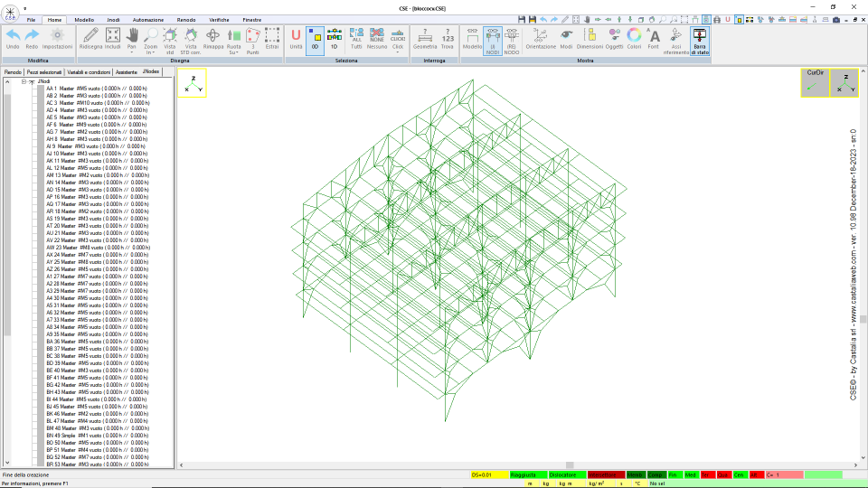Viewport: 868px width, 488px height.
Task: Open the Orientazione display tool
Action: [541, 39]
